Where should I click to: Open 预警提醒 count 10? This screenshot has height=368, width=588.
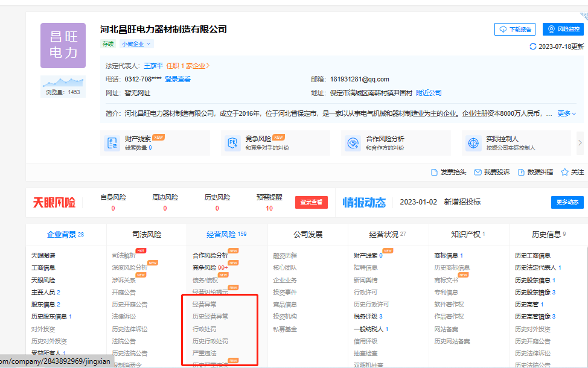pyautogui.click(x=269, y=208)
